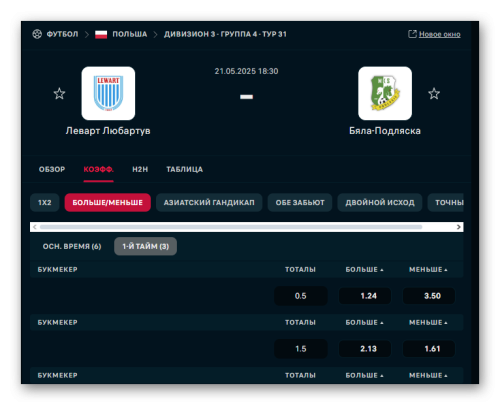The image size is (500, 405).
Task: Select the ОБЕ ЗАБЬЮТ market button
Action: [300, 203]
